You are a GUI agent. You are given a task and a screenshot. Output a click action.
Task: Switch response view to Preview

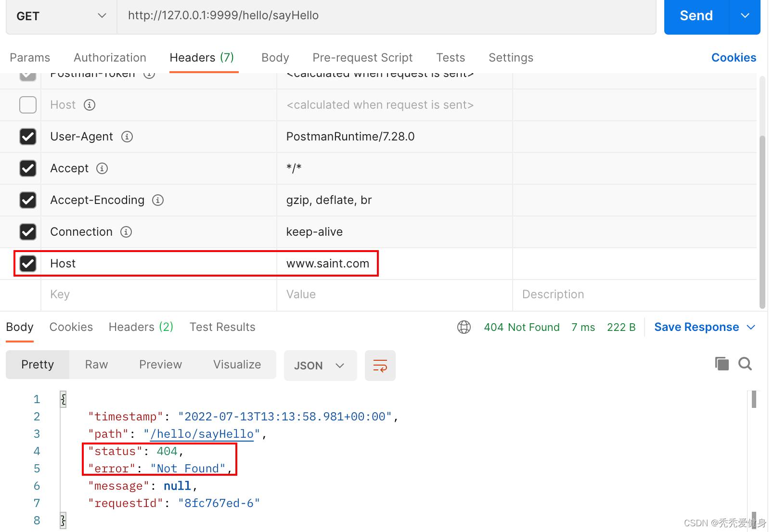[160, 365]
